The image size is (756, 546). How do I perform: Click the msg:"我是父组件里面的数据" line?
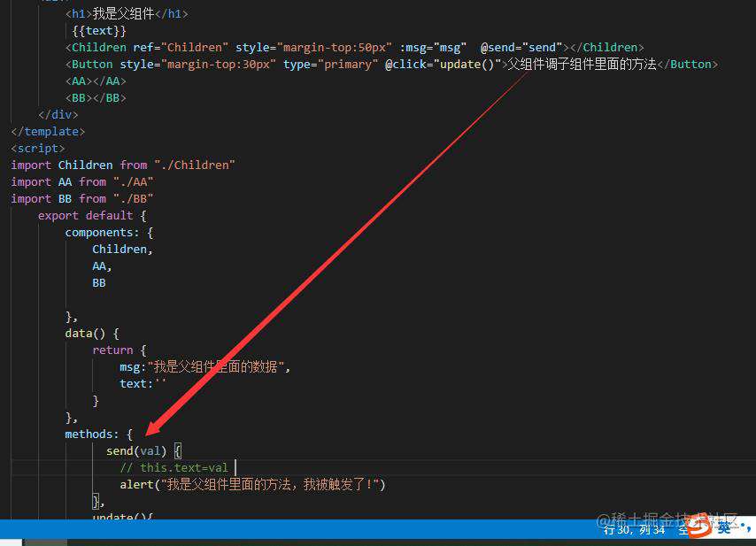[204, 367]
